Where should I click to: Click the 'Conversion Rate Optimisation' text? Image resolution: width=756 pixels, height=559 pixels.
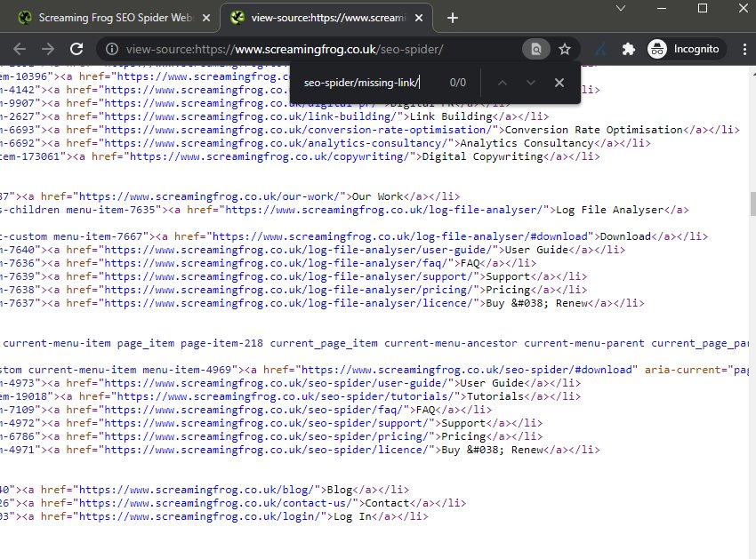click(594, 130)
